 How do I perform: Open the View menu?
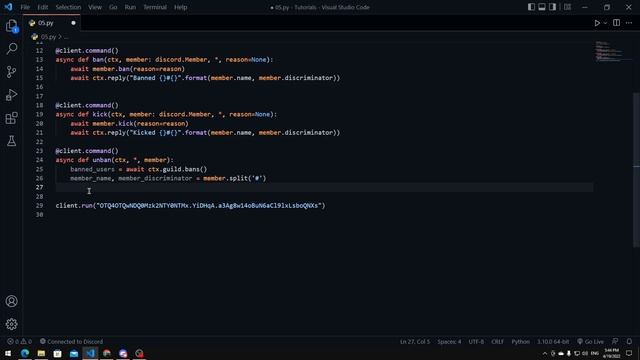coord(95,7)
